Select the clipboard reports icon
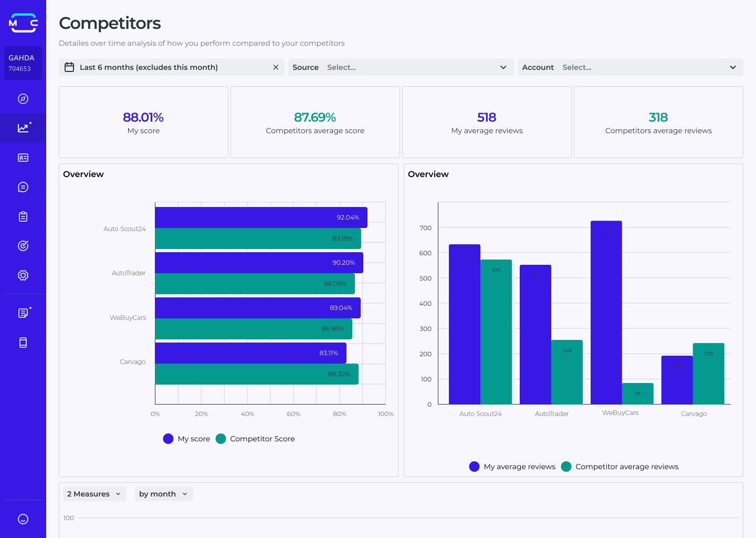The height and width of the screenshot is (538, 756). coord(23,216)
